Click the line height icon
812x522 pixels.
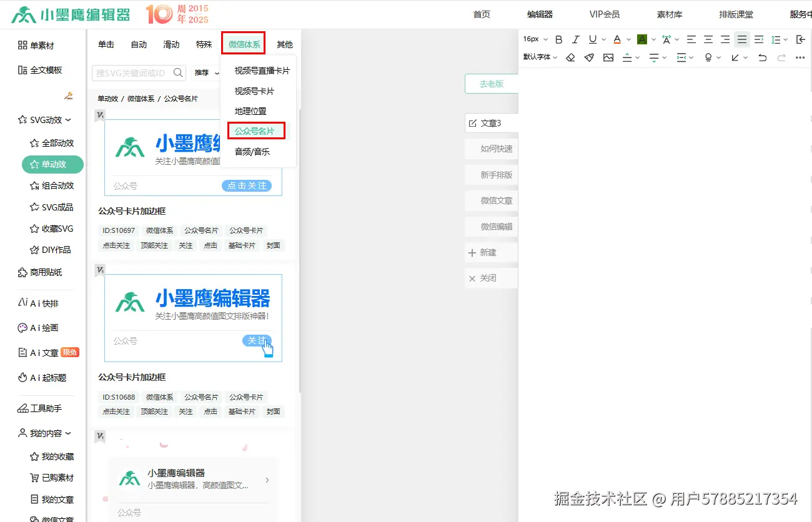coord(776,39)
